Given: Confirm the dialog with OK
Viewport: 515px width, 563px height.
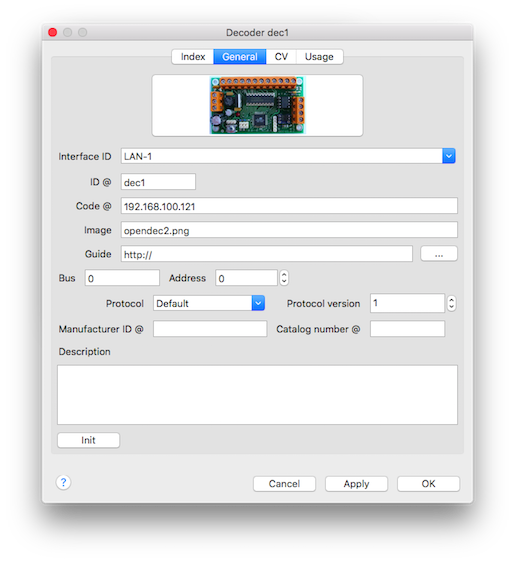Looking at the screenshot, I should 428,484.
